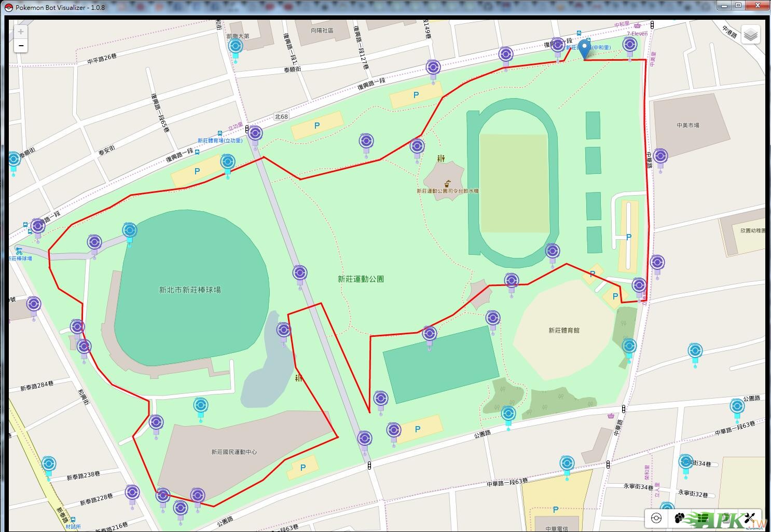
Task: Select the blue Pokestop beside 永寧街34巷
Action: pos(686,465)
